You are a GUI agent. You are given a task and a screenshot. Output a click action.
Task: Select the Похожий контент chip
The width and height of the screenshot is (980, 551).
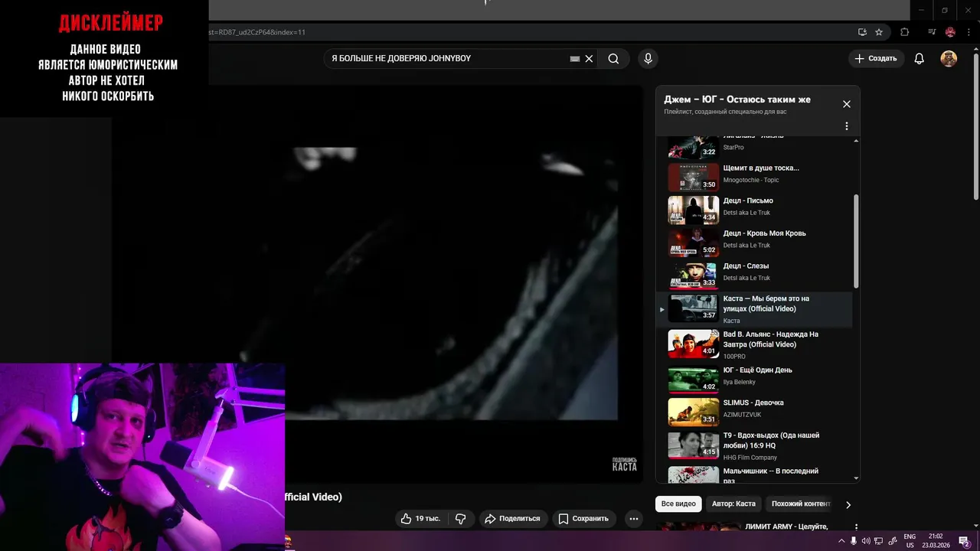tap(800, 504)
